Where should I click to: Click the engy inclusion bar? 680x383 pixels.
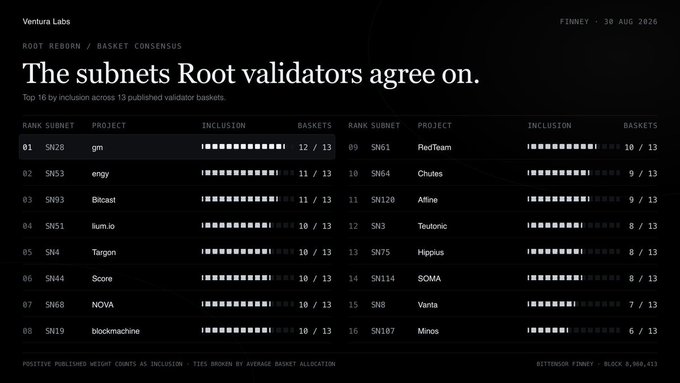(248, 173)
